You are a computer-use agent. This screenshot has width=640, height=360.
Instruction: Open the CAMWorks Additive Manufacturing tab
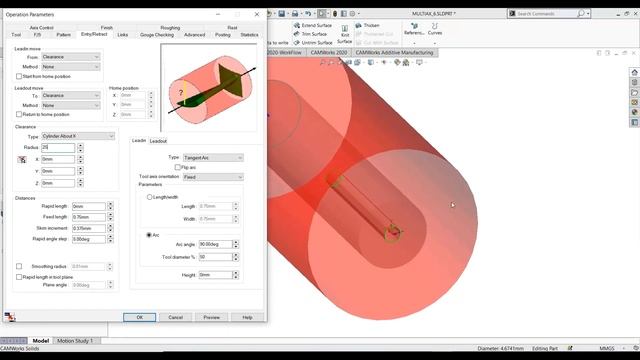[x=394, y=53]
